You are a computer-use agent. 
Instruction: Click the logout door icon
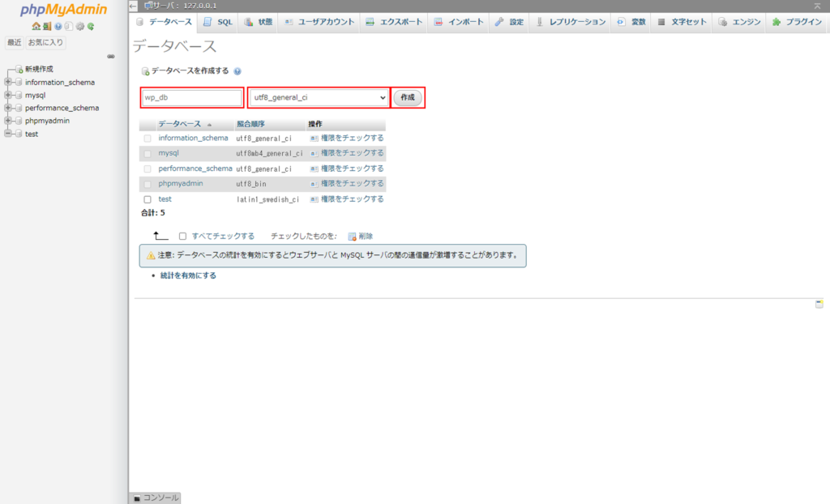(47, 26)
